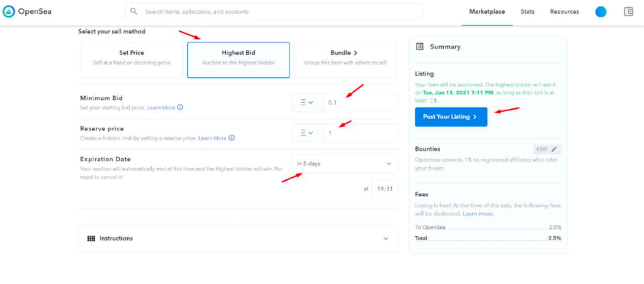Open the blue account avatar
Image resolution: width=644 pixels, height=284 pixels.
[x=601, y=12]
